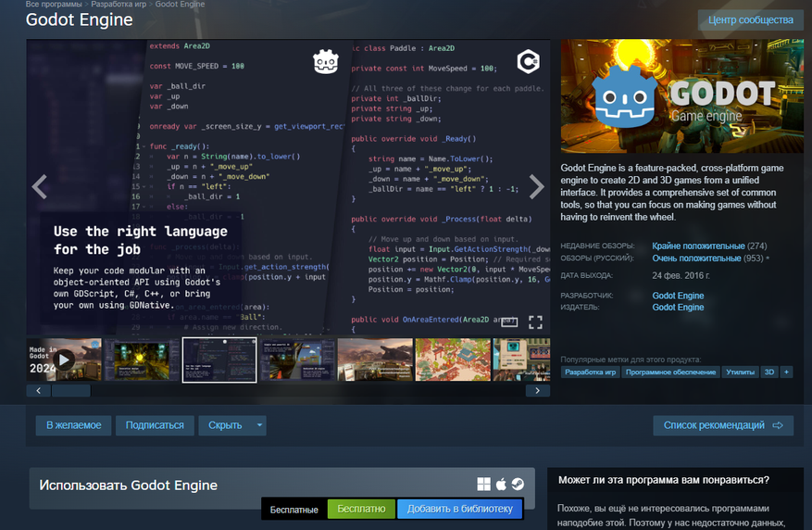Image resolution: width=812 pixels, height=530 pixels.
Task: Select the isometric red town thumbnail
Action: (x=453, y=360)
